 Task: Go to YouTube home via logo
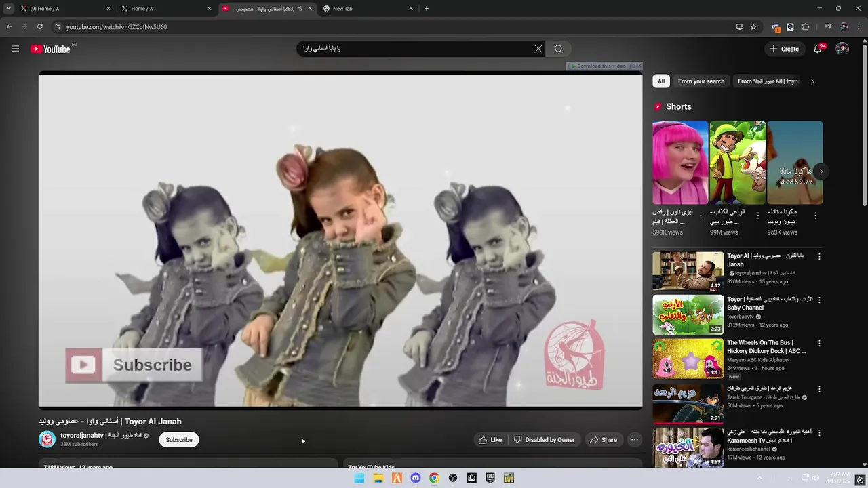point(50,49)
